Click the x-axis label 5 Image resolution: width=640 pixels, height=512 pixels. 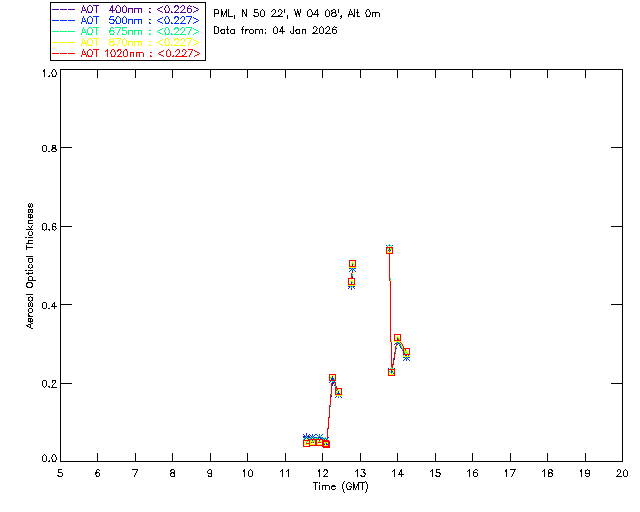60,473
